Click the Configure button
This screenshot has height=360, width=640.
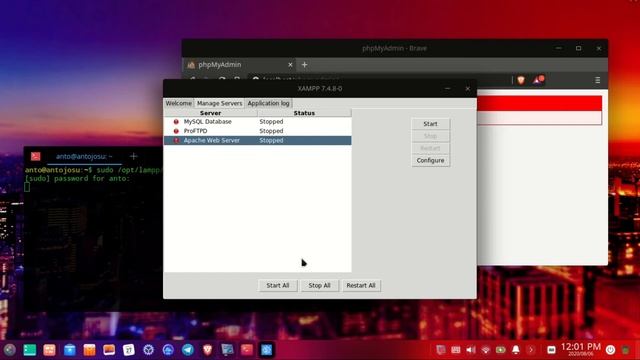click(431, 160)
